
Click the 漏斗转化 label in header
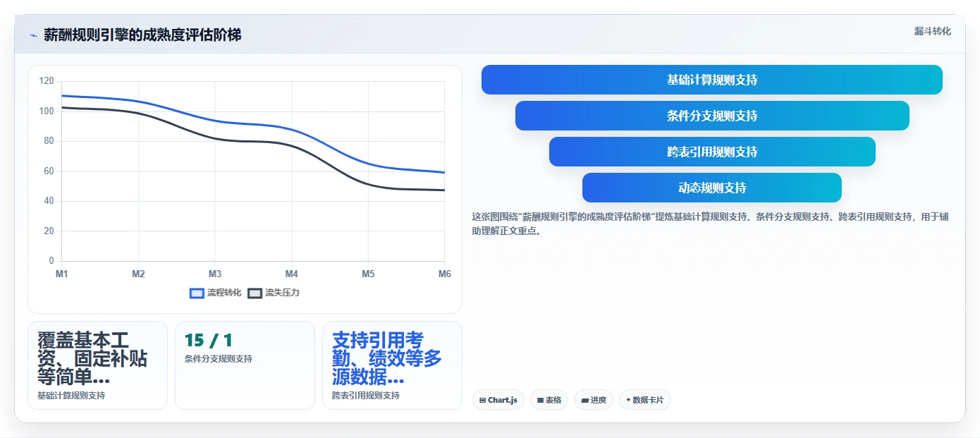[x=932, y=31]
